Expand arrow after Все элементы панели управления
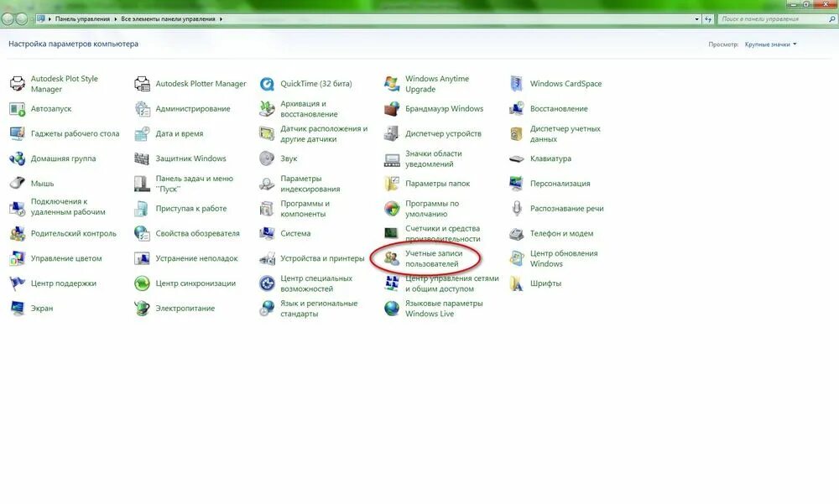This screenshot has width=839, height=504. 221,18
